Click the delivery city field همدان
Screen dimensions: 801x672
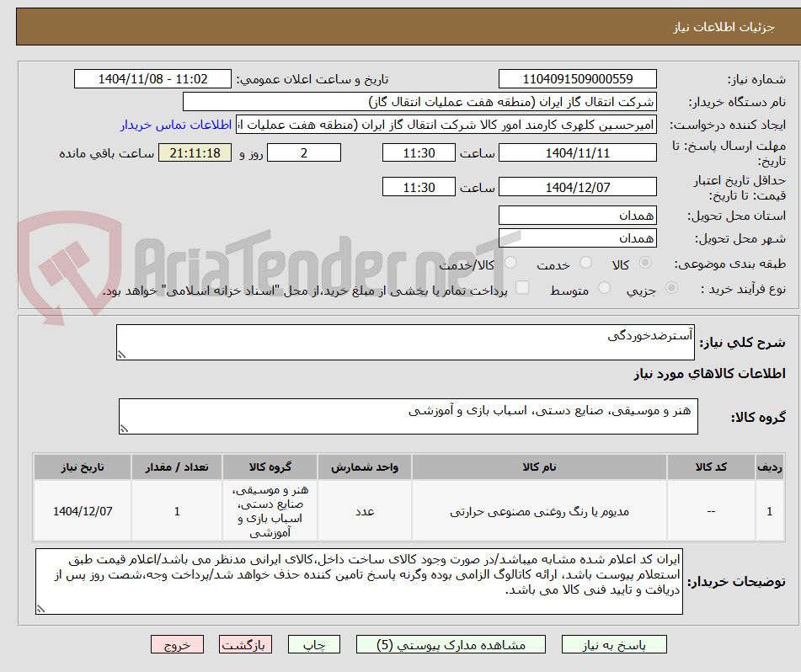click(x=577, y=238)
